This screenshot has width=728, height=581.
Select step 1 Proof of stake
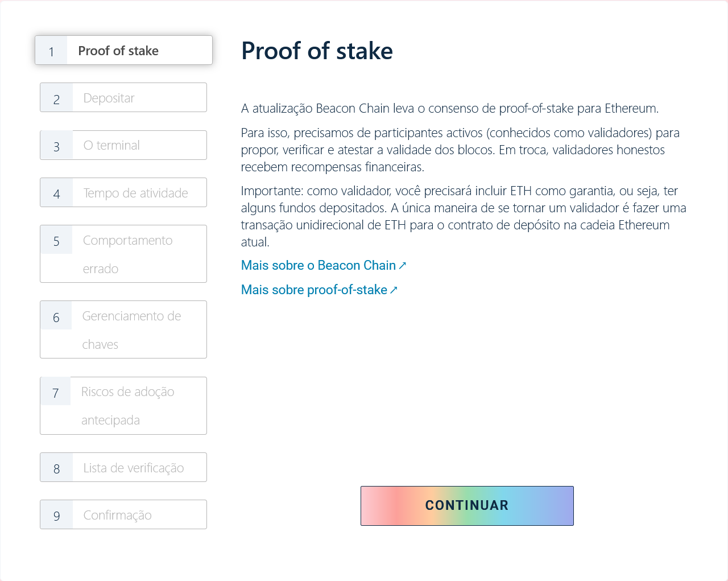(123, 50)
